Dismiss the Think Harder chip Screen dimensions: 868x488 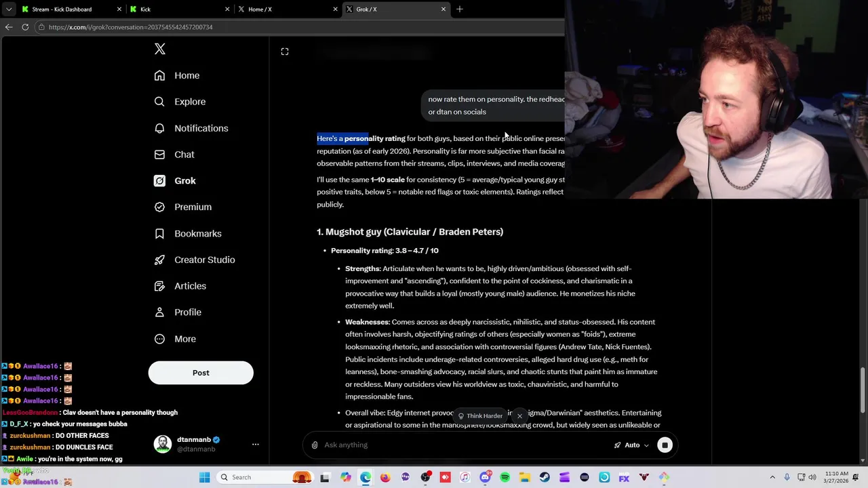pyautogui.click(x=519, y=416)
